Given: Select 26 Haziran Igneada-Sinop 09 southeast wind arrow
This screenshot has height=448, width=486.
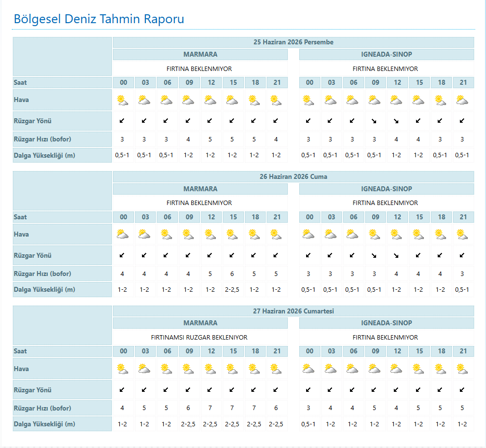Looking at the screenshot, I should pyautogui.click(x=374, y=256).
